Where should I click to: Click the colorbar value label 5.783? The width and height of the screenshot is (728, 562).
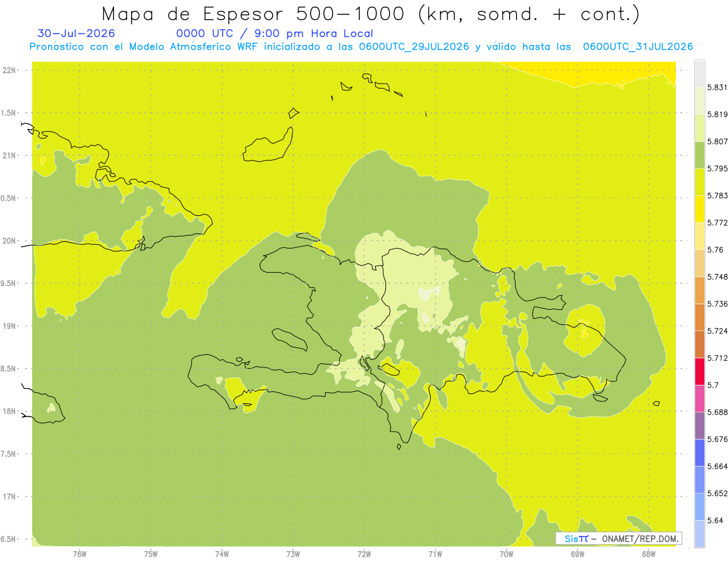(717, 195)
